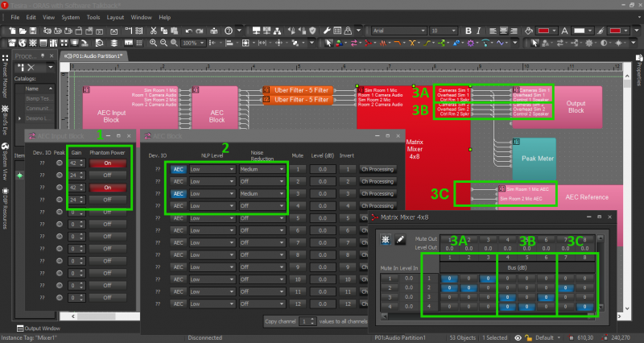The height and width of the screenshot is (343, 644).
Task: Open NLP Level dropdown for channel 1
Action: click(x=212, y=169)
